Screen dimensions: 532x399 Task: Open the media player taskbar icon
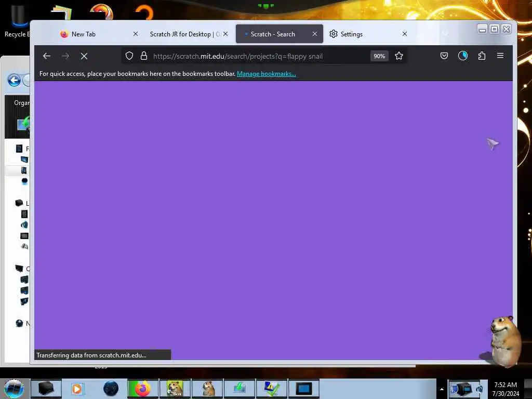[77, 389]
